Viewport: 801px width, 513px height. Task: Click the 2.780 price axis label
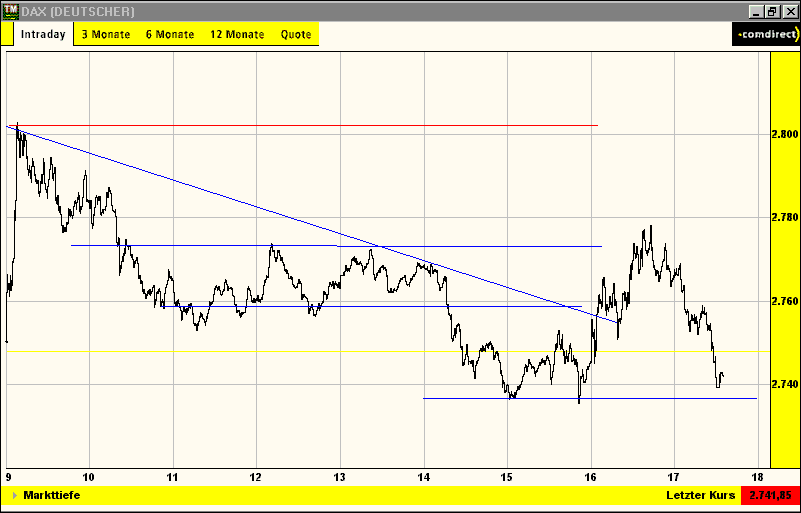pos(784,218)
